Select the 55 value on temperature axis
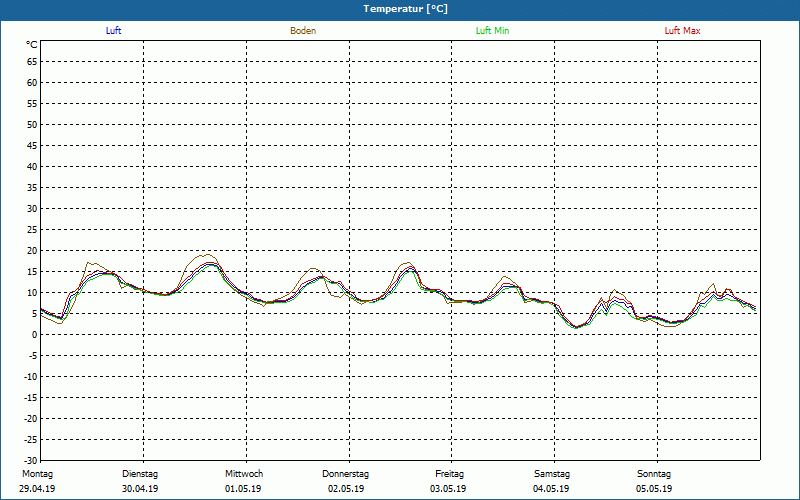The height and width of the screenshot is (500, 800). [x=32, y=104]
